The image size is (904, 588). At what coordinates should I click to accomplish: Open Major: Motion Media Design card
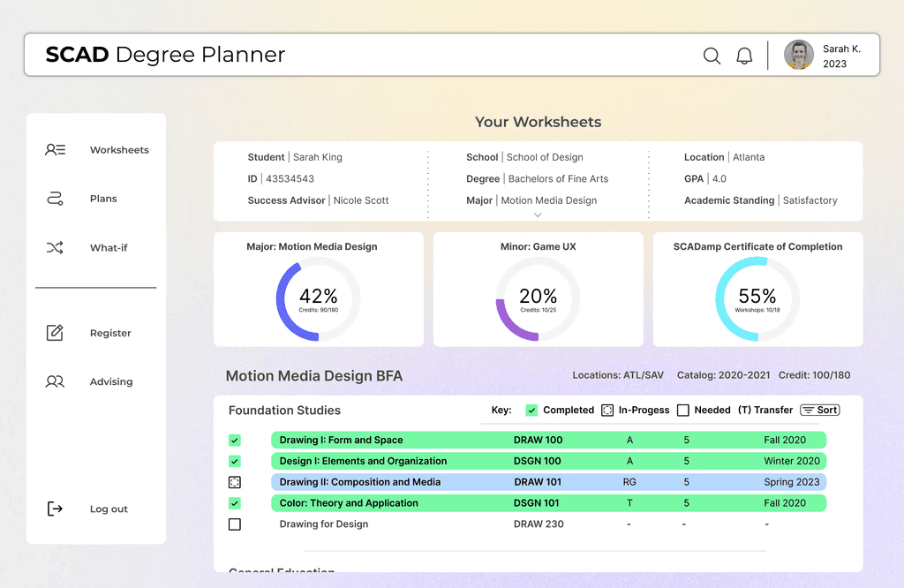(x=318, y=290)
